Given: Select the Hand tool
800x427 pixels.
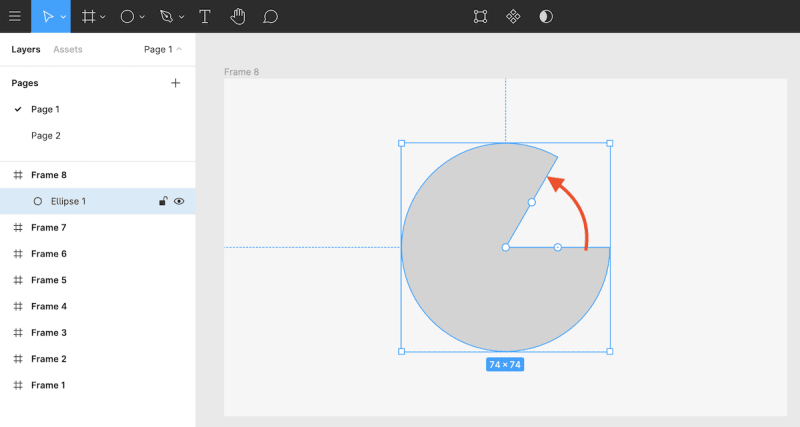Looking at the screenshot, I should (x=238, y=16).
